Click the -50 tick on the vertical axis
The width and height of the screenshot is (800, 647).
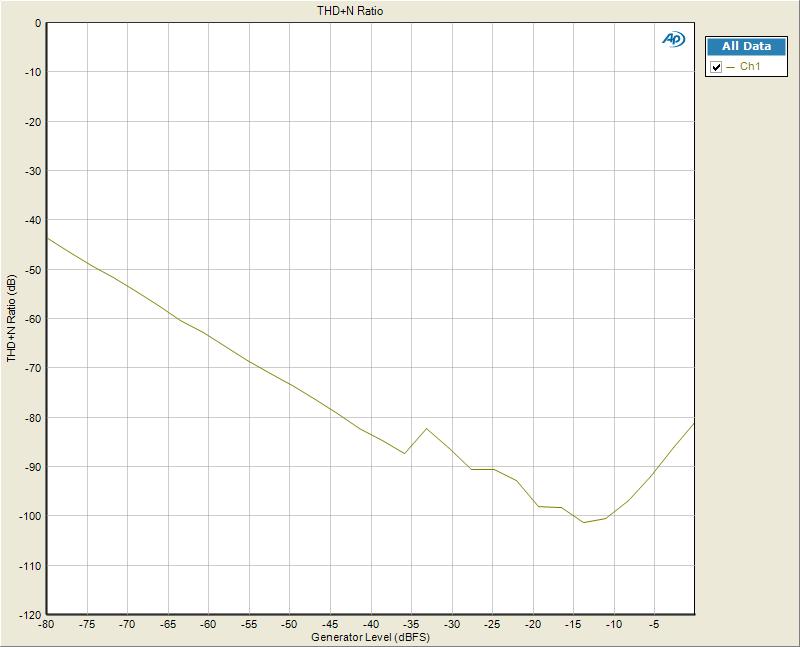[33, 269]
